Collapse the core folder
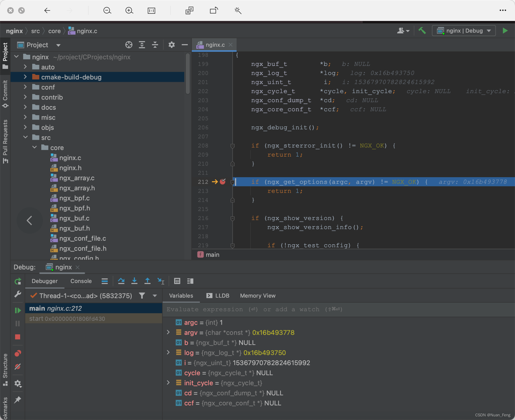515x420 pixels. (x=34, y=147)
